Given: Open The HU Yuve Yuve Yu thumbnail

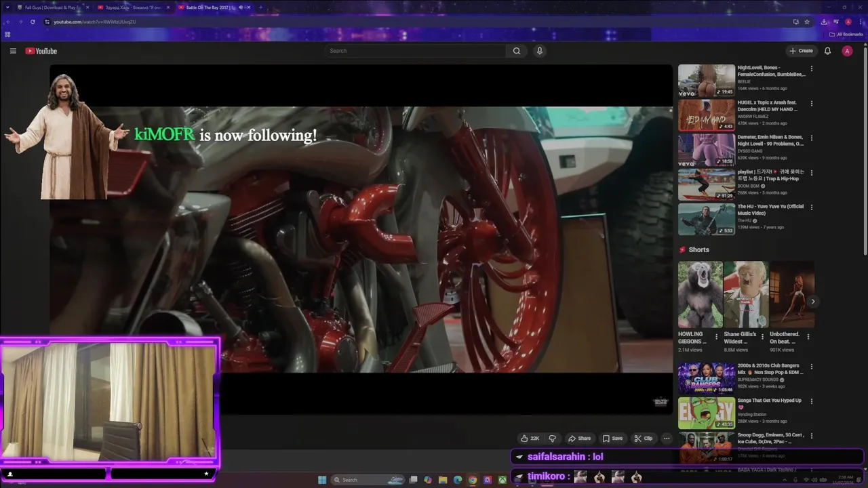Looking at the screenshot, I should pyautogui.click(x=707, y=219).
